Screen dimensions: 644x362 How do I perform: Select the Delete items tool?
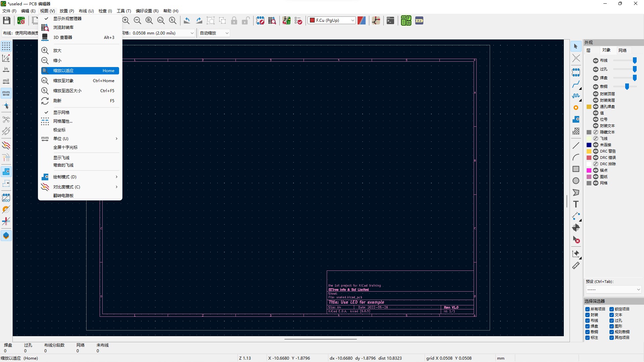(576, 239)
